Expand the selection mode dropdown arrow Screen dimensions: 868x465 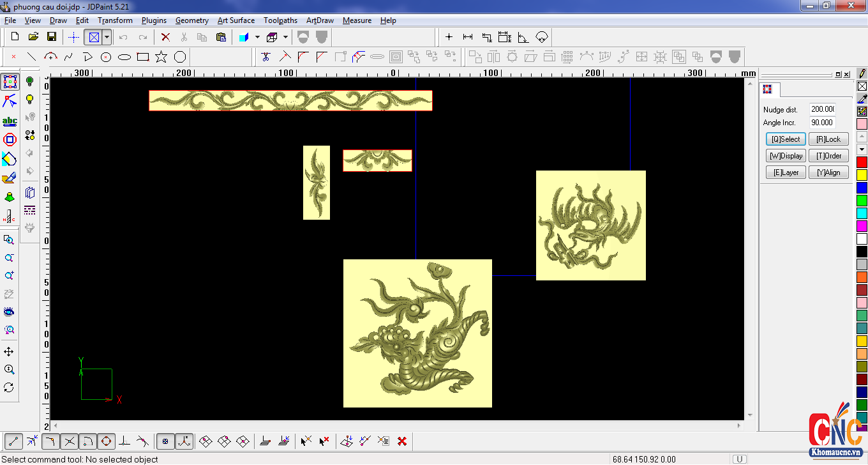tap(107, 37)
